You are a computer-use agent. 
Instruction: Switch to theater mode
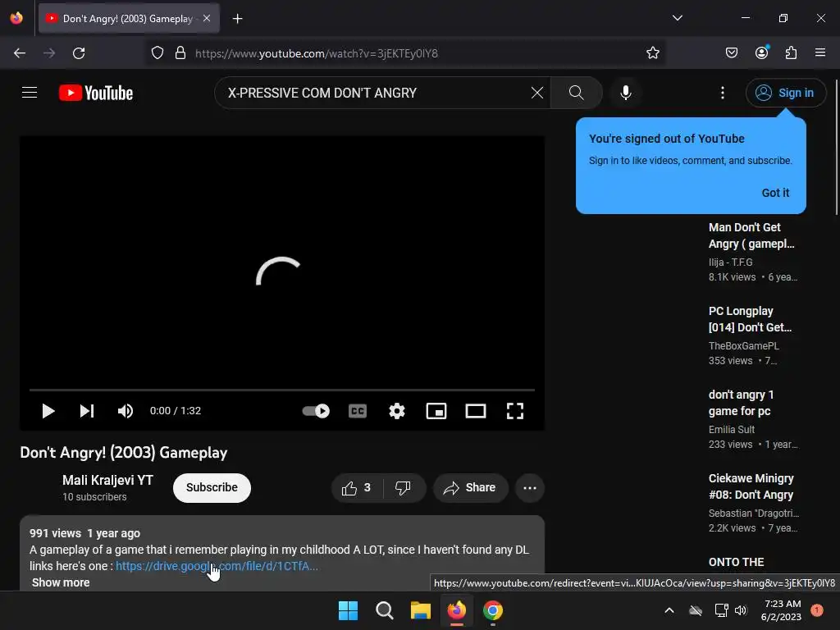(x=476, y=411)
